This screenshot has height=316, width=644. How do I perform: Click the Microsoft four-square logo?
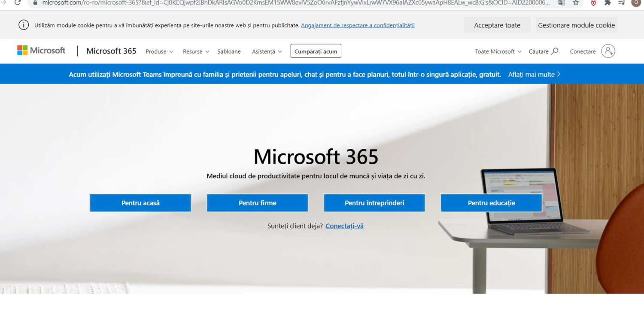coord(21,50)
